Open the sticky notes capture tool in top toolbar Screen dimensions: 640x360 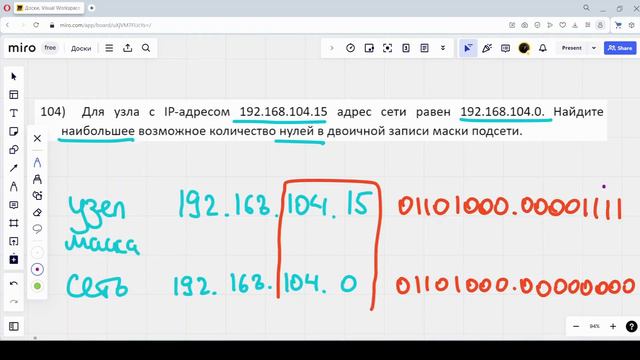pos(369,48)
